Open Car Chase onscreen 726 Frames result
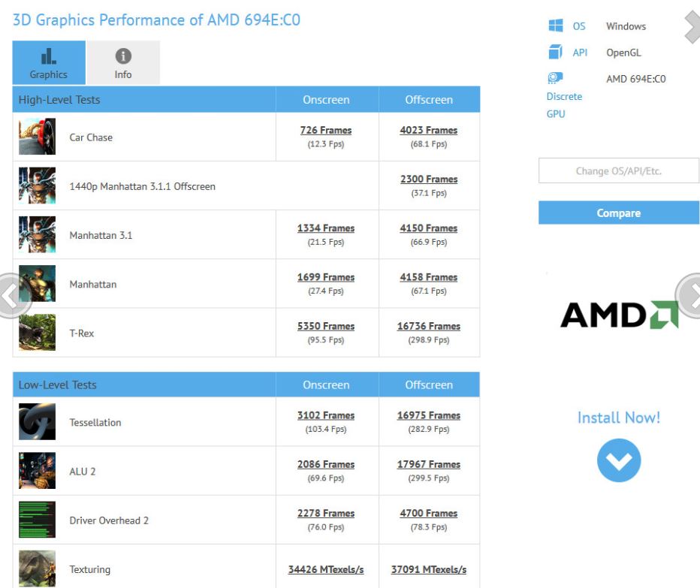The height and width of the screenshot is (588, 700). point(326,131)
